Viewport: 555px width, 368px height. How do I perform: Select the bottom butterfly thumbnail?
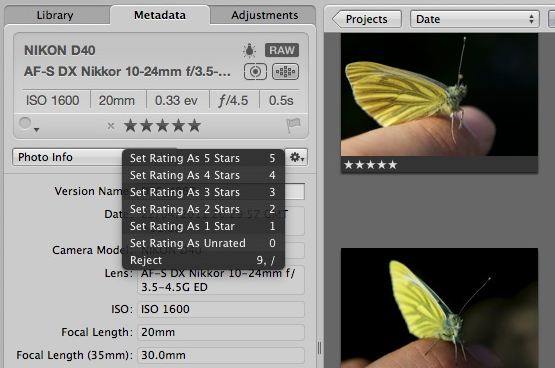point(439,308)
